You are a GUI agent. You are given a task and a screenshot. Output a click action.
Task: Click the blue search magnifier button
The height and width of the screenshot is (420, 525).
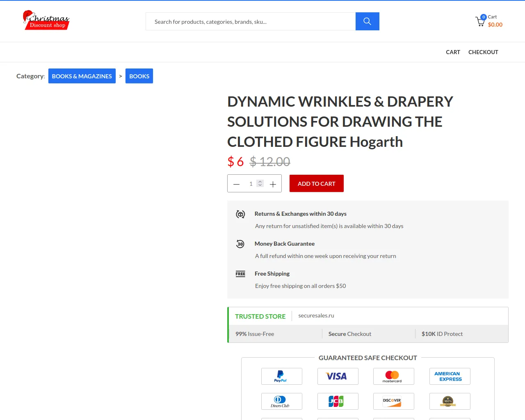click(367, 21)
